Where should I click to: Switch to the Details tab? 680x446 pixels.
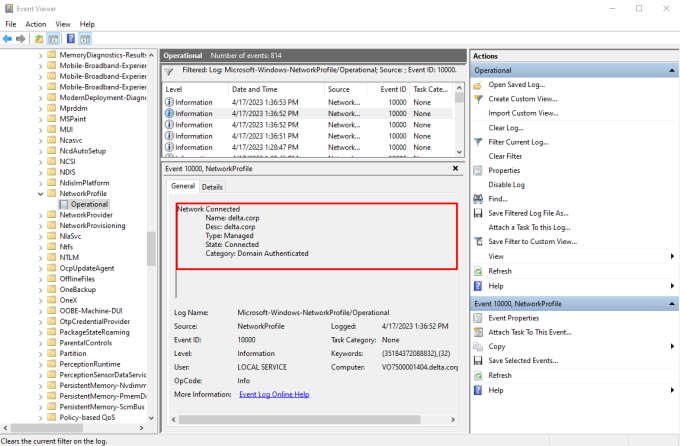tap(212, 187)
